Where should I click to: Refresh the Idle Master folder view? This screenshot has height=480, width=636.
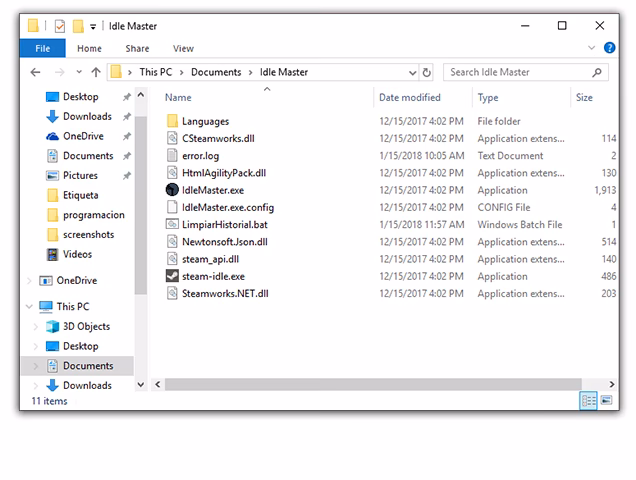click(x=426, y=72)
